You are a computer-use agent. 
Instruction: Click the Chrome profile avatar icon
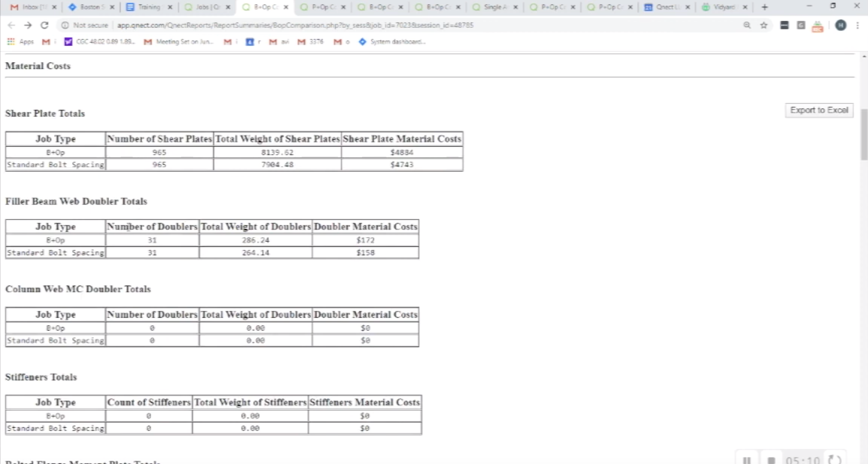coord(840,25)
